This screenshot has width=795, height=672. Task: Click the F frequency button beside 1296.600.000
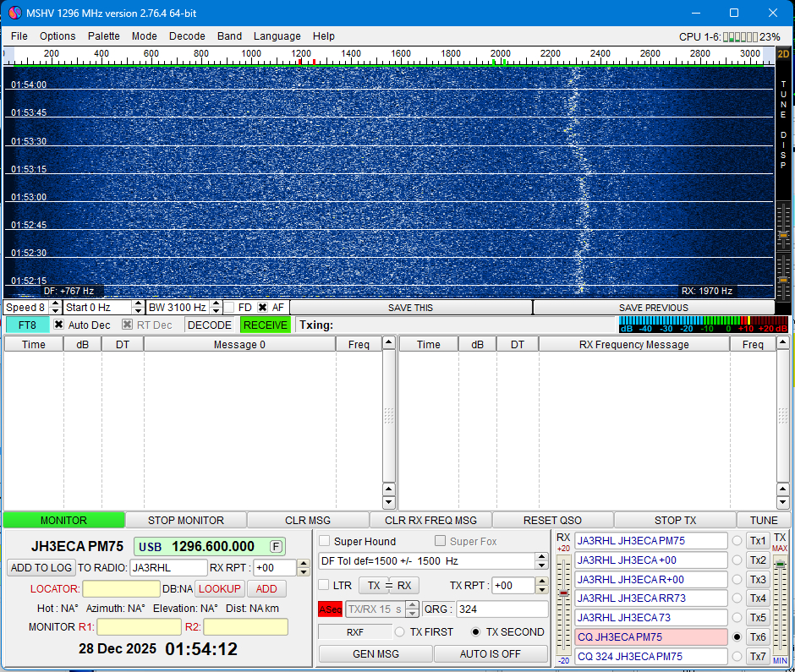point(277,546)
